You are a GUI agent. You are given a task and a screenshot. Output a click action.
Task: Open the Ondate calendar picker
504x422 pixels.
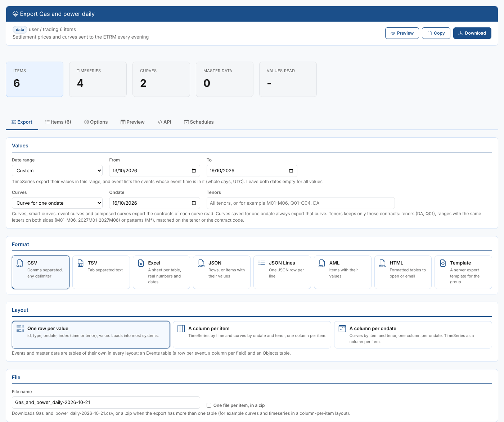[194, 203]
